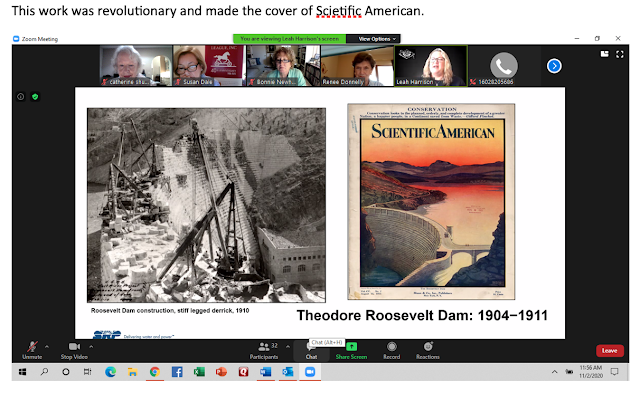Click the green viewing Leah Harrison's screen banner
Viewport: 640px width, 402px height.
point(289,39)
